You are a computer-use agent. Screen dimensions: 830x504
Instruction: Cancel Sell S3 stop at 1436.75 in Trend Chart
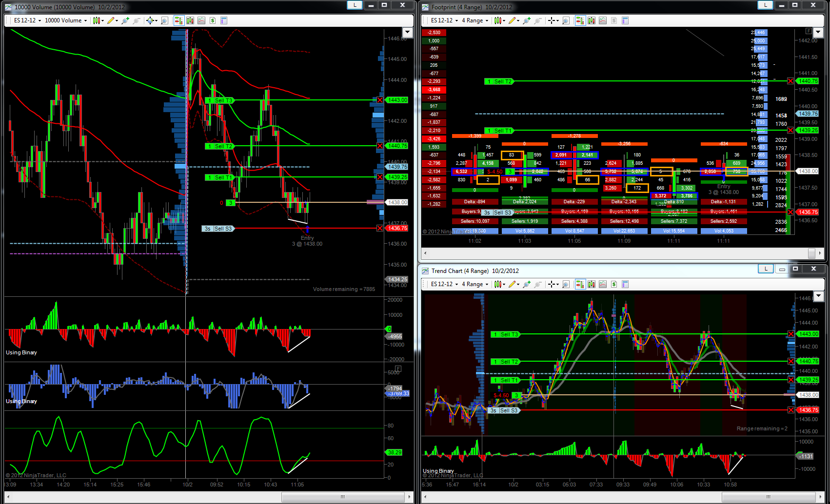(790, 410)
